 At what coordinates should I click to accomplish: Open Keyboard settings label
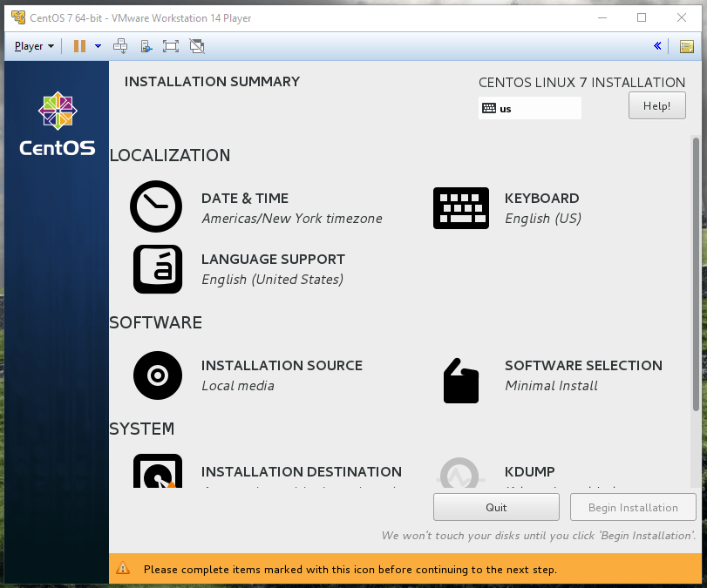point(541,199)
